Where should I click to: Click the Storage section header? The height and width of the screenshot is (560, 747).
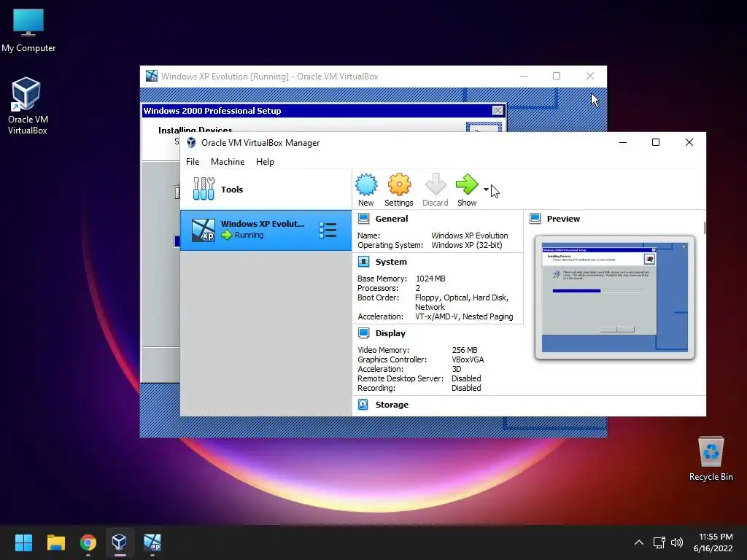pos(392,405)
